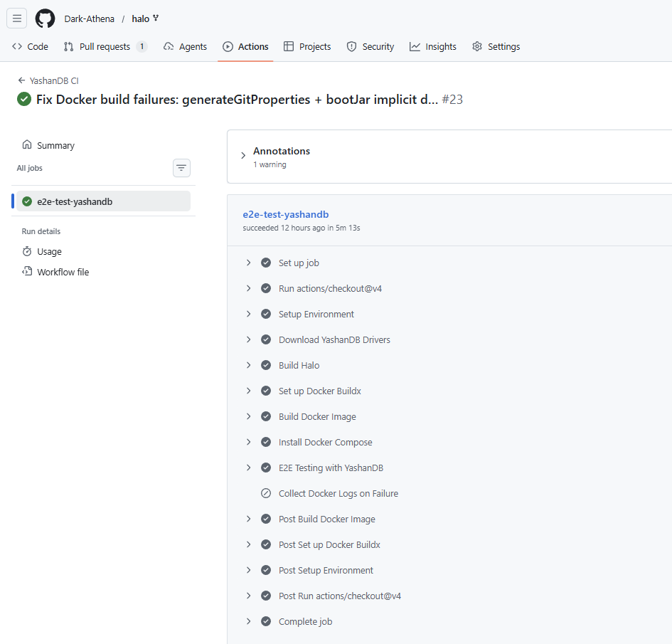Switch to the Pull requests tab
Screen dimensions: 672x644
pos(105,47)
